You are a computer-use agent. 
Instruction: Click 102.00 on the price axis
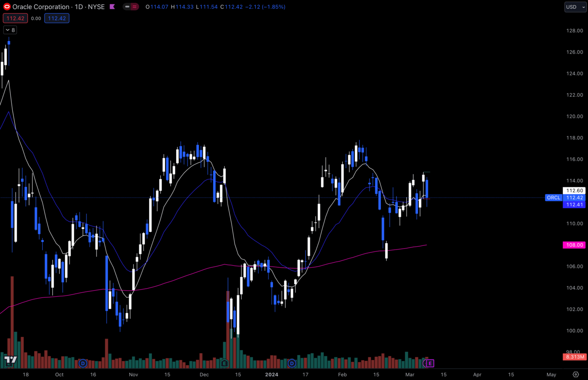point(574,309)
